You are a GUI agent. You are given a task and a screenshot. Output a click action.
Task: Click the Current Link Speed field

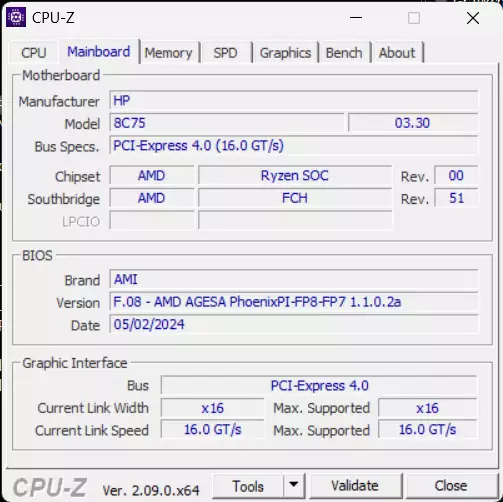212,429
